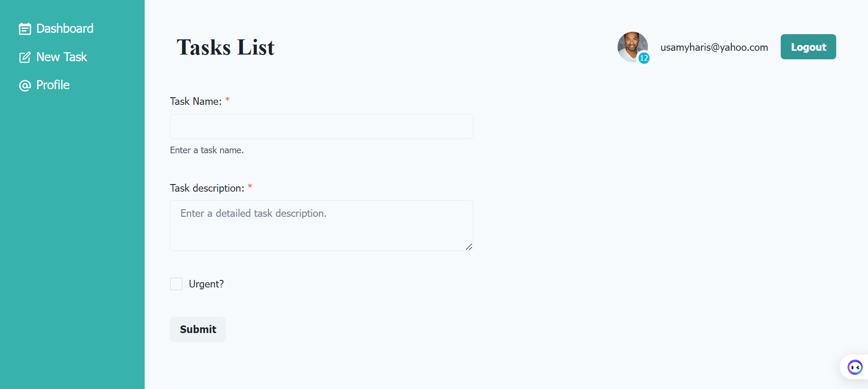The height and width of the screenshot is (389, 868).
Task: Tick the Urgent checkbox
Action: [x=176, y=284]
